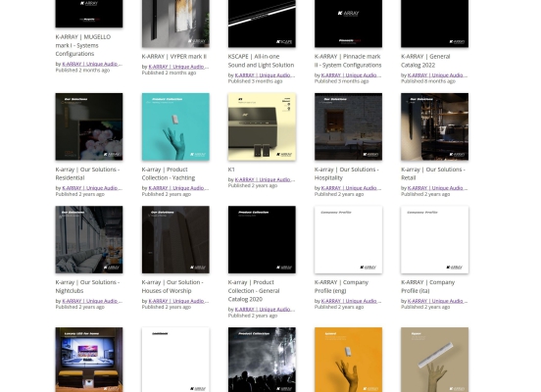Image resolution: width=541 pixels, height=392 pixels.
Task: Open the Company Profile (ita) cover thumbnail
Action: 435,239
